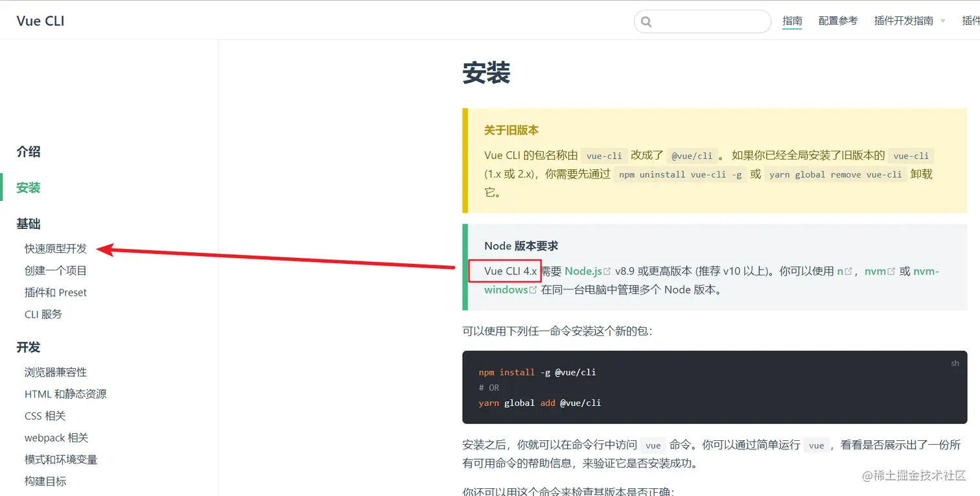Image resolution: width=980 pixels, height=496 pixels.
Task: Open the 介绍 sidebar link
Action: (x=27, y=152)
